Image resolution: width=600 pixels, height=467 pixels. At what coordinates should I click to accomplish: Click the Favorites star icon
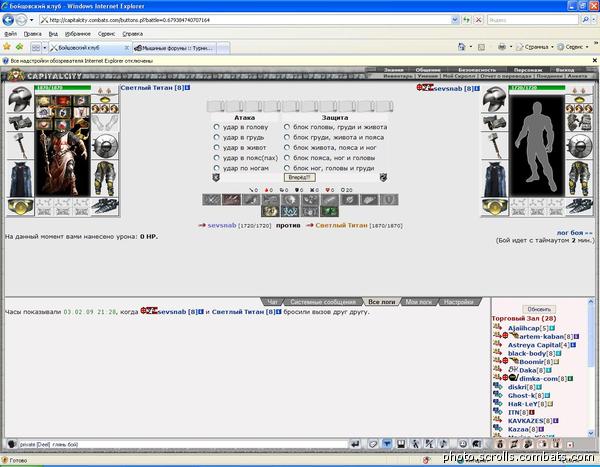(x=7, y=47)
